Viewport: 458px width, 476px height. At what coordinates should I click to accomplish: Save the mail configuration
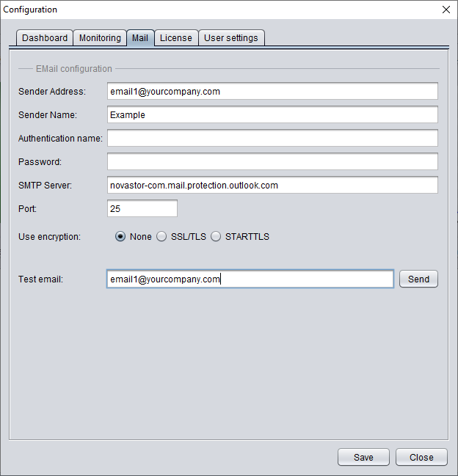coord(363,457)
